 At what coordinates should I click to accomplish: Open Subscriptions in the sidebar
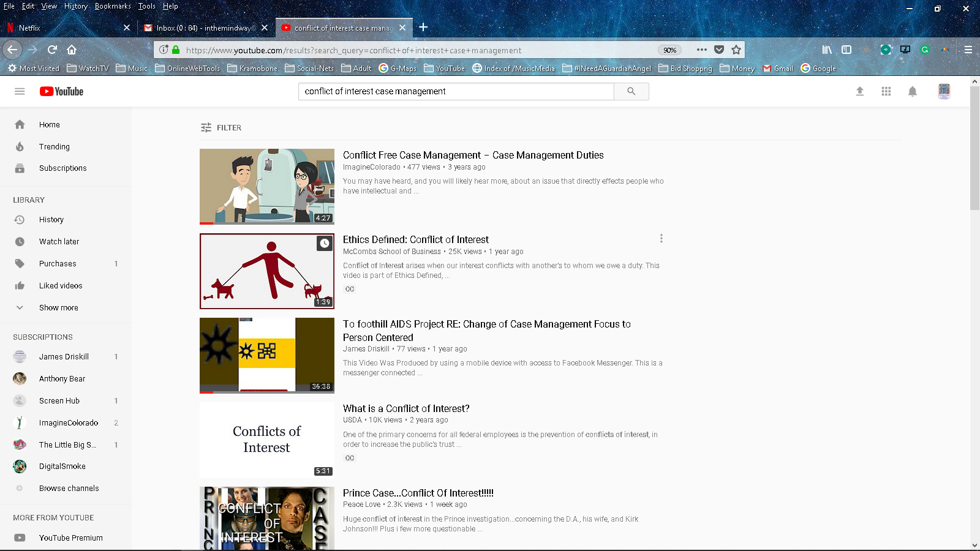click(x=66, y=168)
